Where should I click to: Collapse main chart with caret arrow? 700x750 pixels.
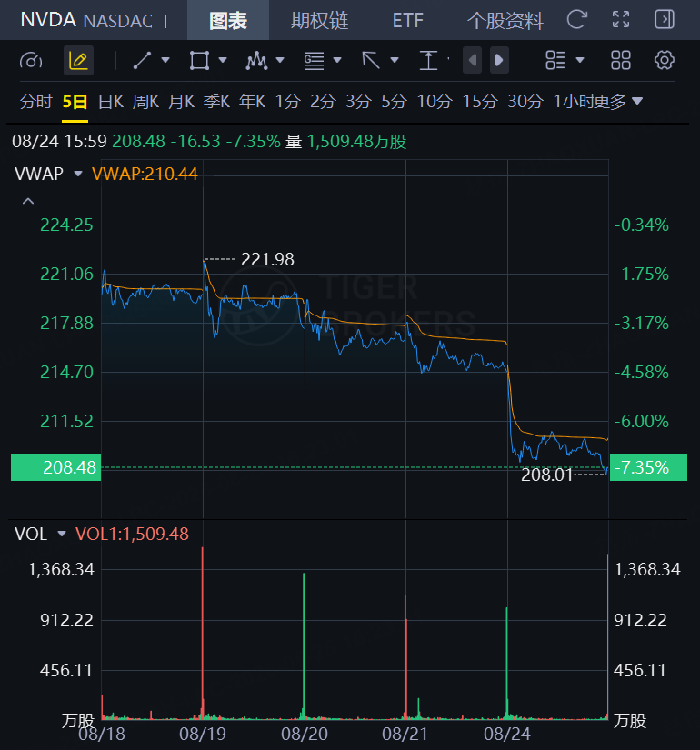28,202
